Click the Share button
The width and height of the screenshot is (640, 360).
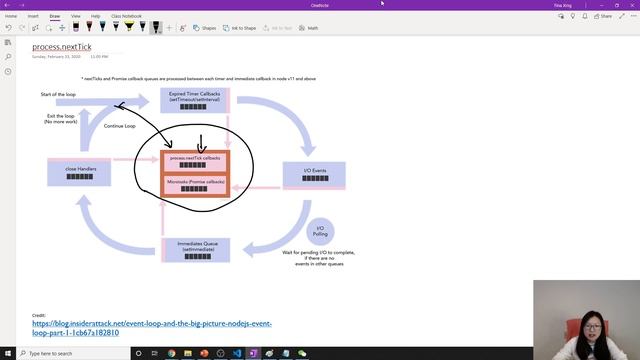603,16
